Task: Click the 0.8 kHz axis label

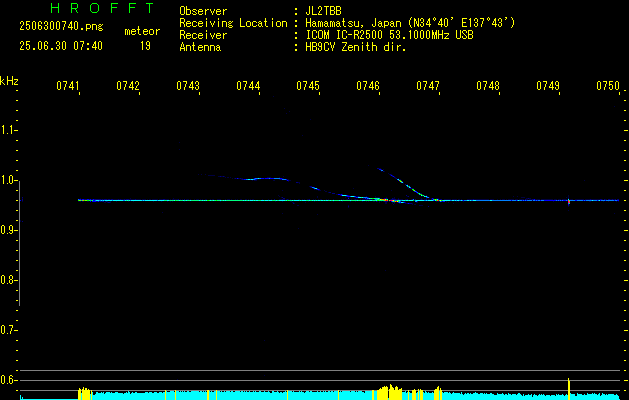Action: [x=8, y=280]
